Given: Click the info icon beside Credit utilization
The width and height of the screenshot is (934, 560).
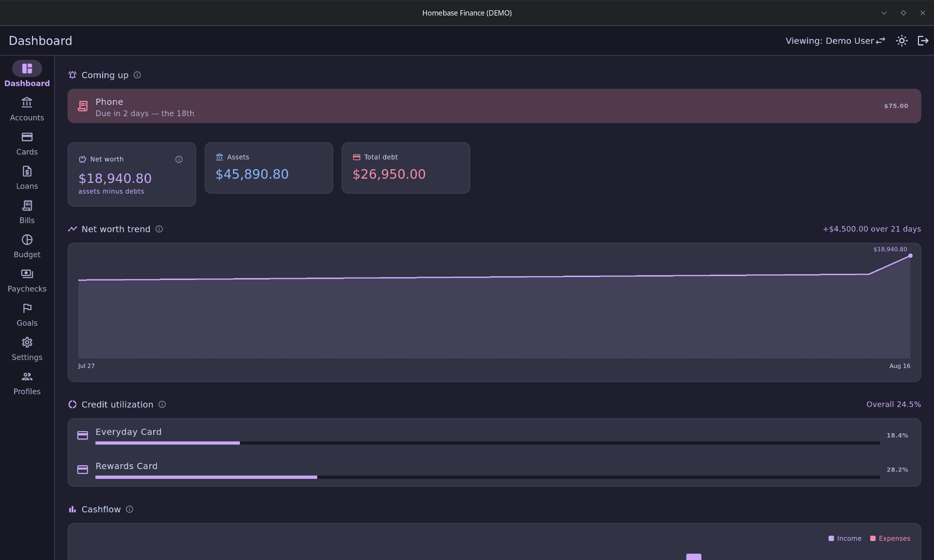Looking at the screenshot, I should pyautogui.click(x=162, y=404).
